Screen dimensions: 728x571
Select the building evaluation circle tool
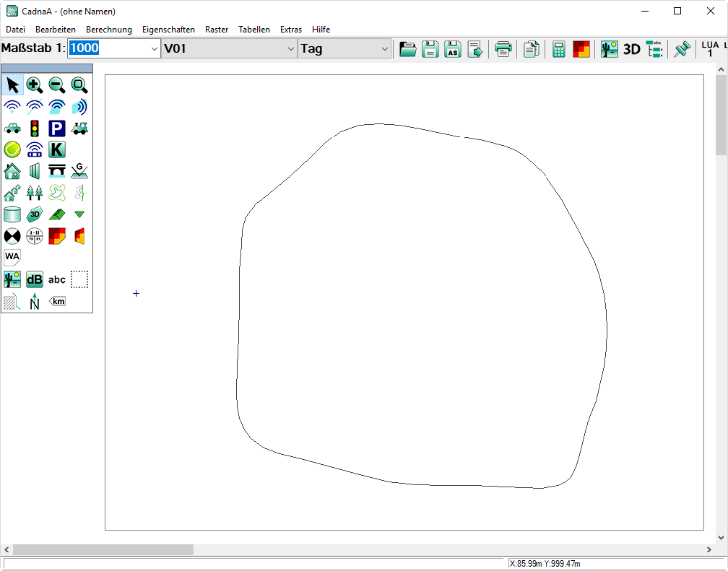click(35, 236)
